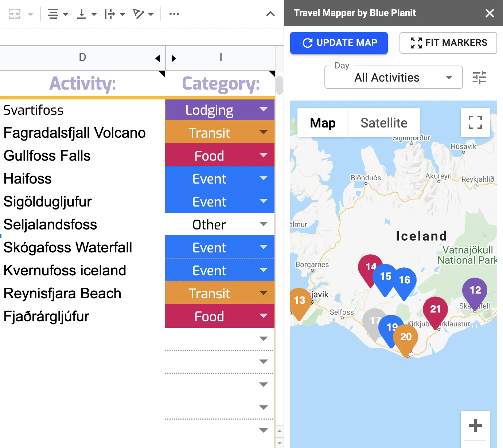The height and width of the screenshot is (448, 503).
Task: Select the Sigöldugljufur activity cell
Action: coord(82,201)
